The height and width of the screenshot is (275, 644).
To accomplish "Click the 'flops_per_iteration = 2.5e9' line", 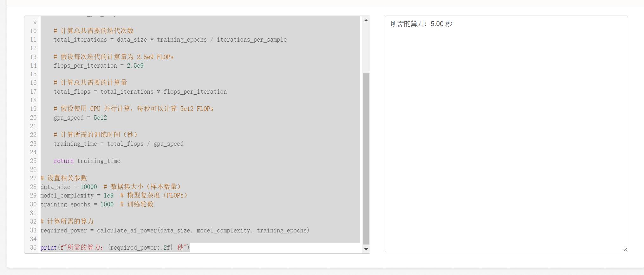I will (x=99, y=66).
